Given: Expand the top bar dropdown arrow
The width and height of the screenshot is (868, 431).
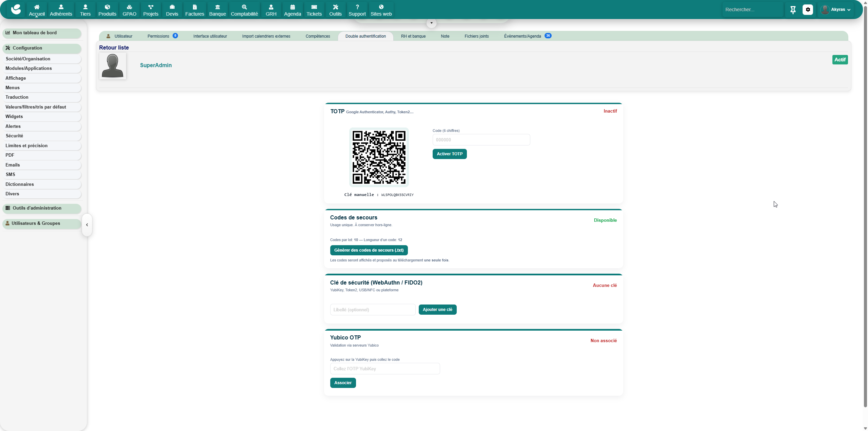Looking at the screenshot, I should point(431,23).
